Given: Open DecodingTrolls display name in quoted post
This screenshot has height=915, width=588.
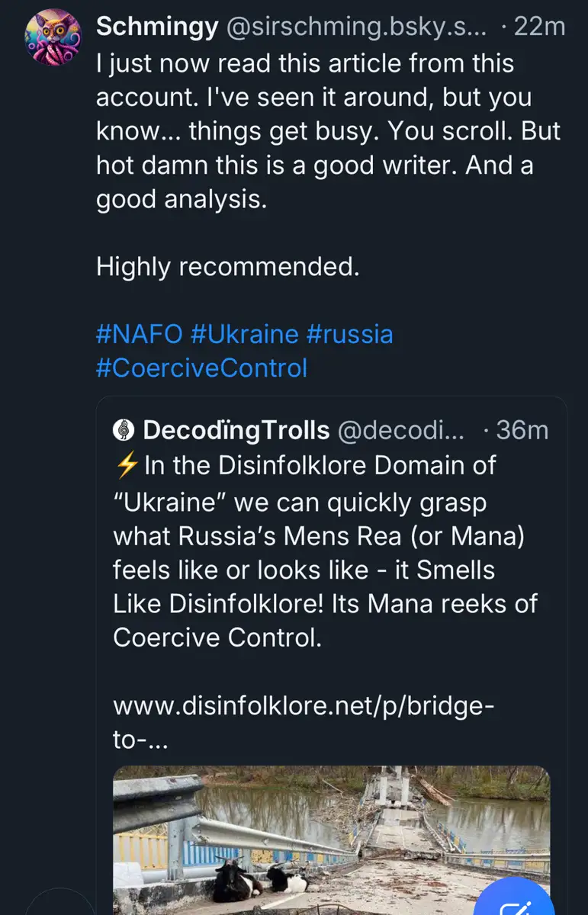Looking at the screenshot, I should tap(236, 430).
